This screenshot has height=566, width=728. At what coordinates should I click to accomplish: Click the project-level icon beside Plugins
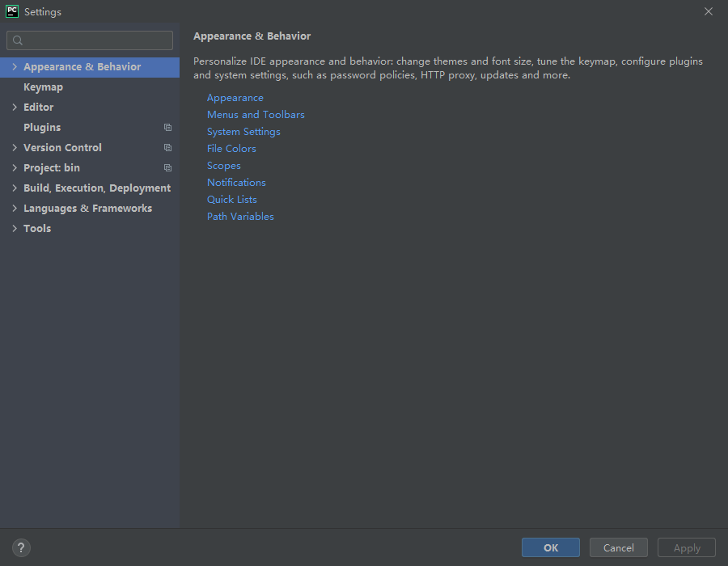(167, 127)
